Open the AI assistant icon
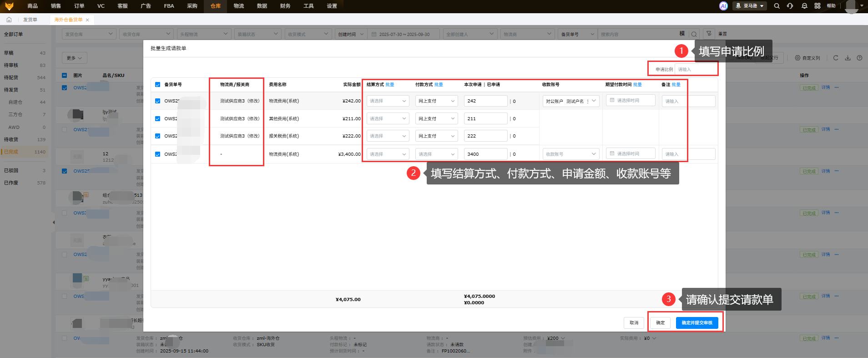This screenshot has height=358, width=868. click(x=723, y=6)
